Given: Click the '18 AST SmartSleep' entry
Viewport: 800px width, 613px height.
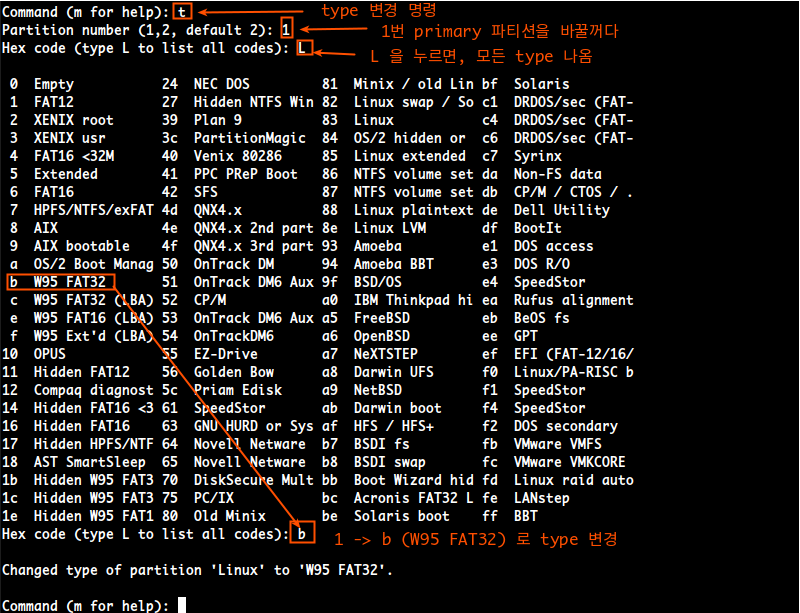Looking at the screenshot, I should [x=74, y=462].
